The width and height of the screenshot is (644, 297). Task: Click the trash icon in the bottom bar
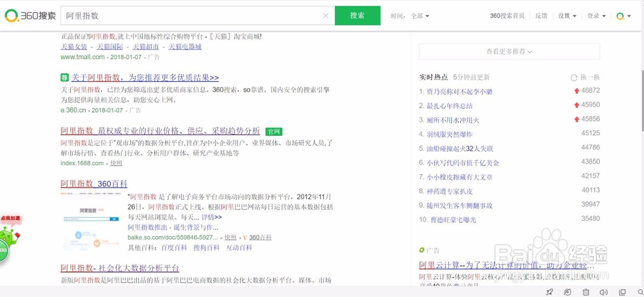[586, 292]
